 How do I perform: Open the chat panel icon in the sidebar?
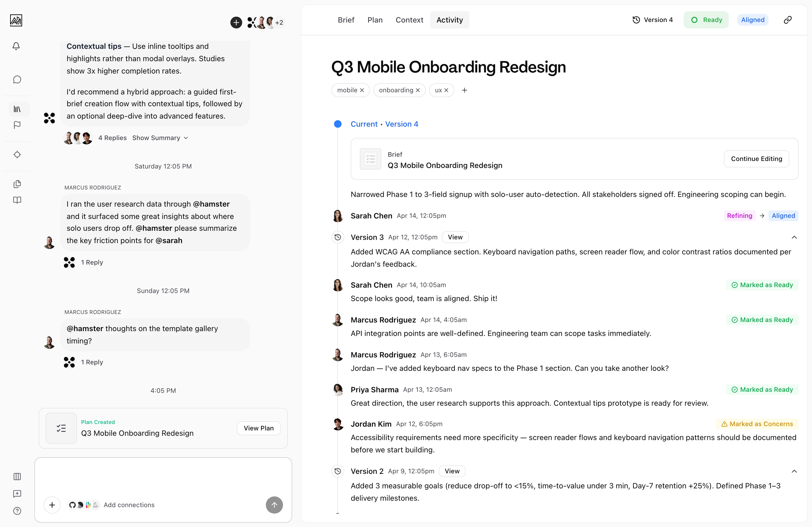17,79
